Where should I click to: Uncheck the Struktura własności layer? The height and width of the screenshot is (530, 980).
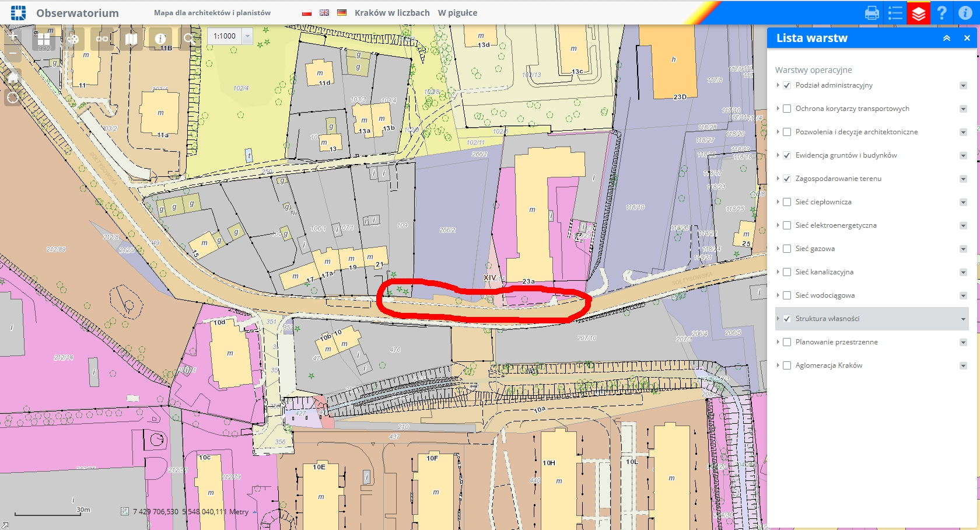[787, 319]
